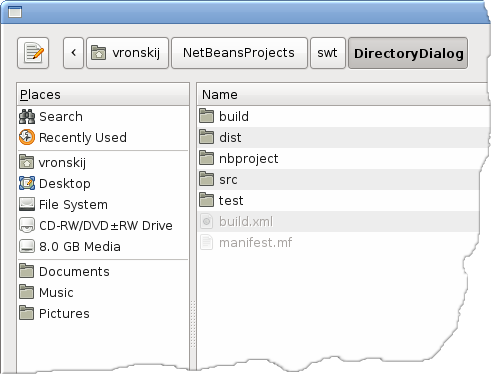The image size is (491, 374).
Task: Click the Documents folder icon
Action: point(27,271)
